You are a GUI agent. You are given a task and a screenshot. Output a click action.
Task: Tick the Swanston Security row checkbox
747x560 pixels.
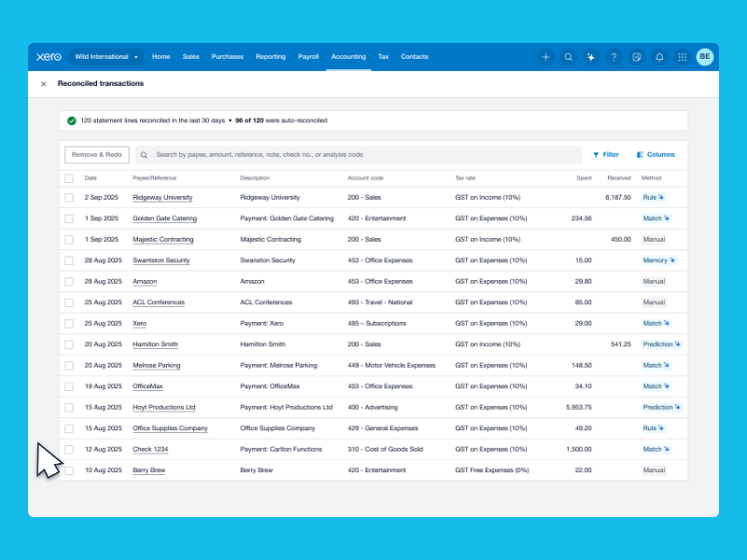69,260
